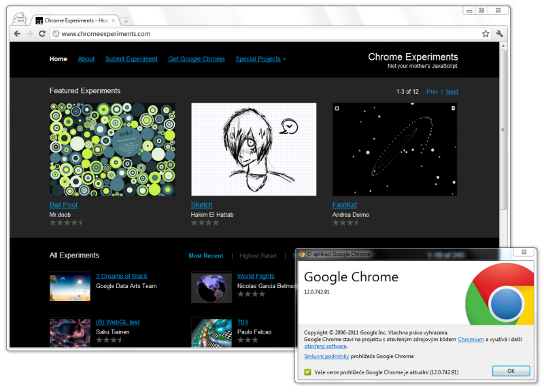The height and width of the screenshot is (392, 544).
Task: Open the 704 experiment thumbnail
Action: (211, 332)
